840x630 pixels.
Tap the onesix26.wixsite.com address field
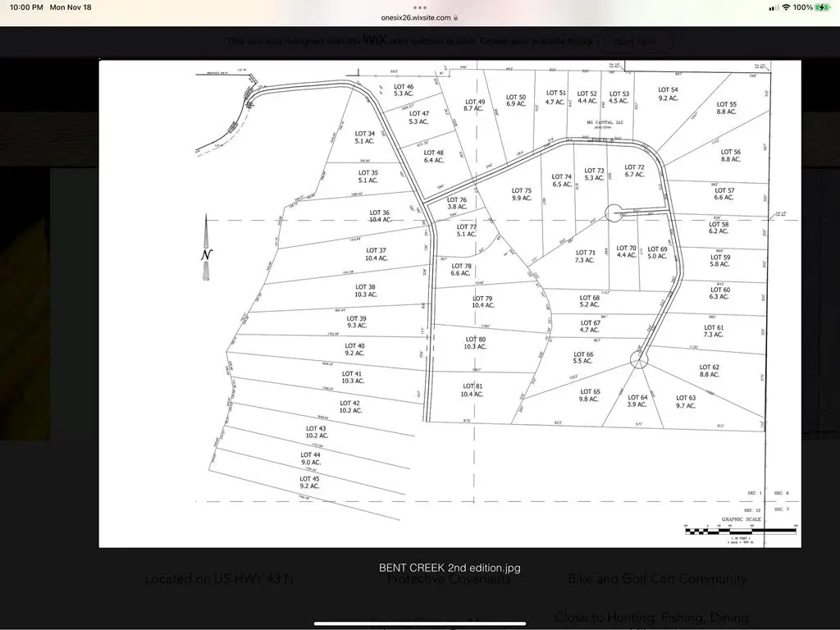point(414,16)
